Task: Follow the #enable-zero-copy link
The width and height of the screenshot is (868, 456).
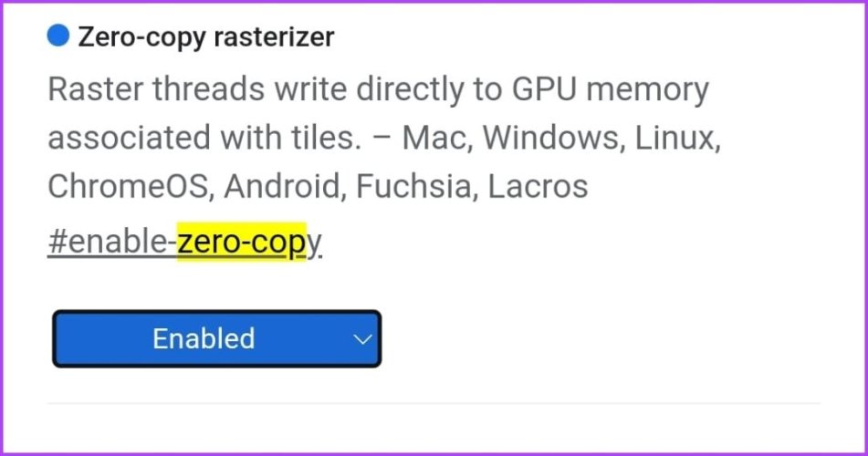Action: [185, 243]
